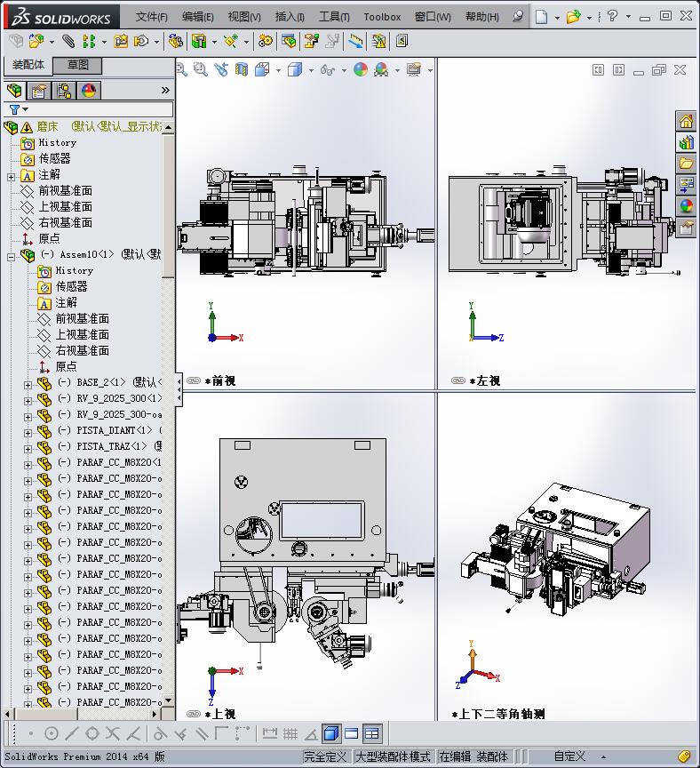This screenshot has height=768, width=700.
Task: Click the Reference Geometry icon
Action: click(x=231, y=41)
